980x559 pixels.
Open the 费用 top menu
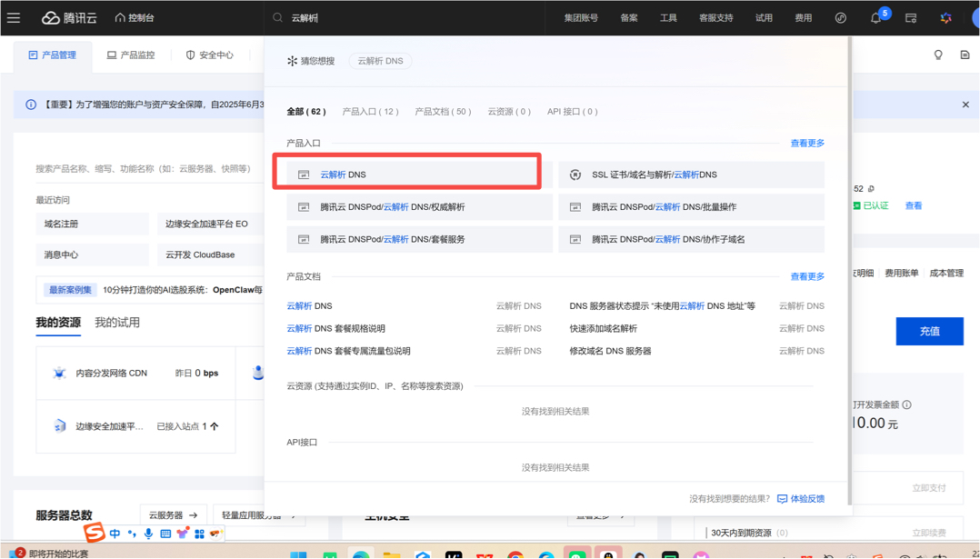click(803, 18)
